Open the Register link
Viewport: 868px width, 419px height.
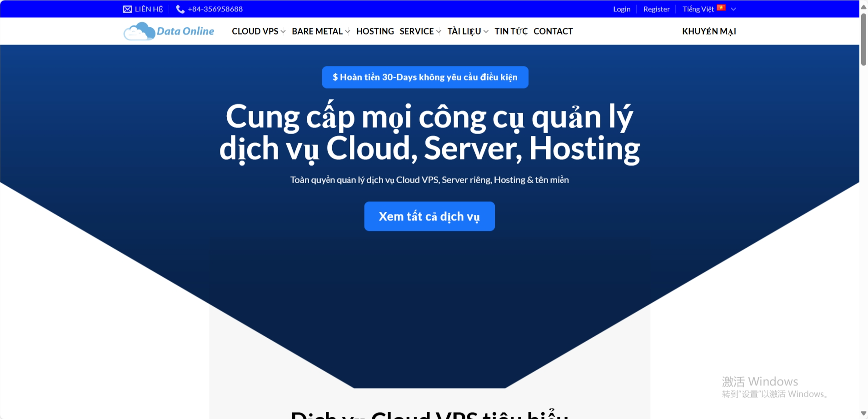(x=656, y=9)
